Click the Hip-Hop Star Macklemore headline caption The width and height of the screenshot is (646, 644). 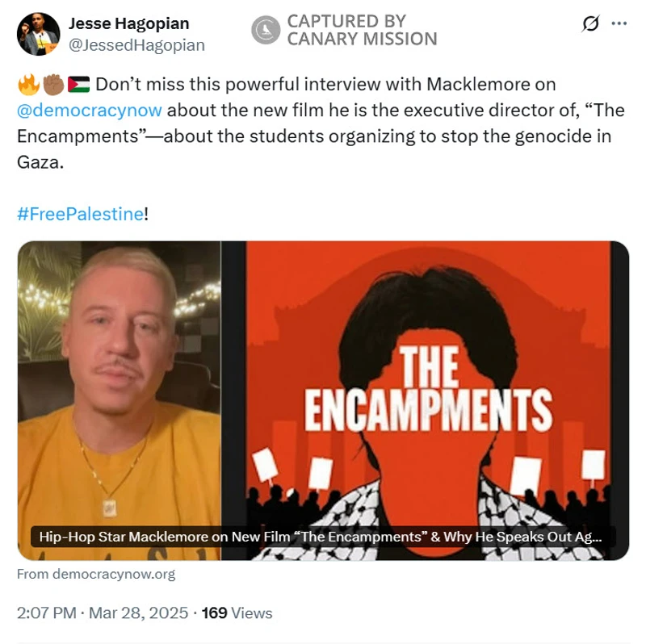(x=321, y=537)
